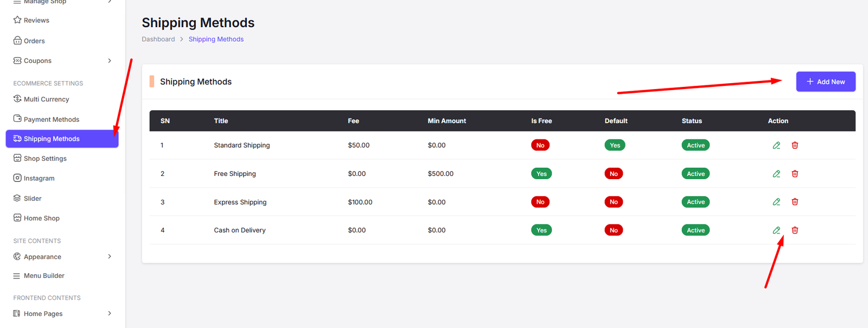Delete the Standard Shipping method
Viewport: 868px width, 328px height.
(795, 146)
